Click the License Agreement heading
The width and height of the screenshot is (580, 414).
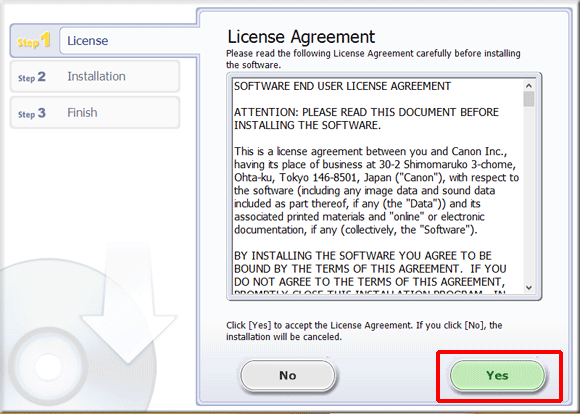click(x=301, y=37)
